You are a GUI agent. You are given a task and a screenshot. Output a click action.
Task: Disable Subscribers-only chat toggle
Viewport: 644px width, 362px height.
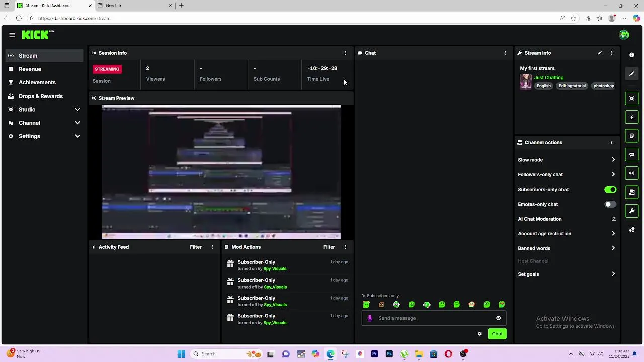click(x=610, y=190)
